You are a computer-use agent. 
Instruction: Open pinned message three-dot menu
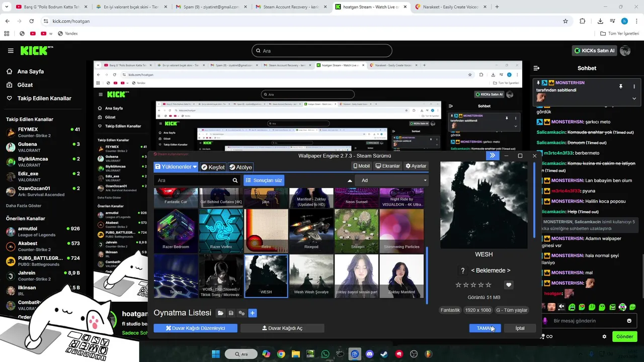634,86
